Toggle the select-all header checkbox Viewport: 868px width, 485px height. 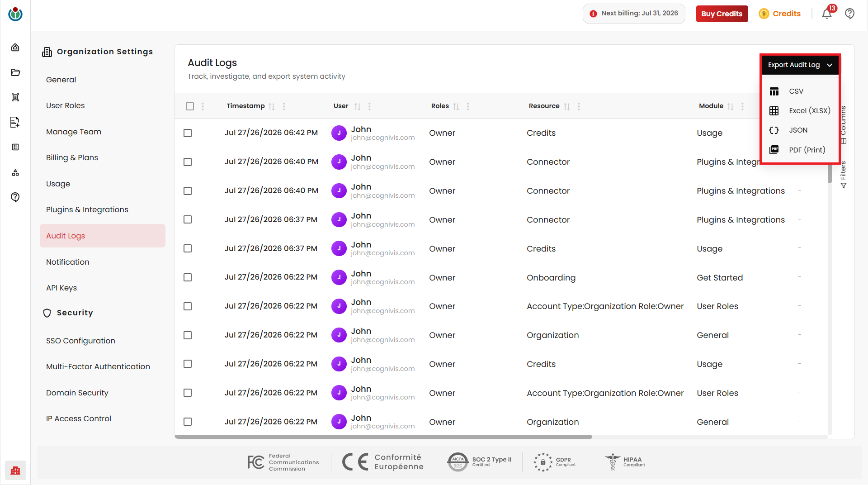tap(190, 106)
